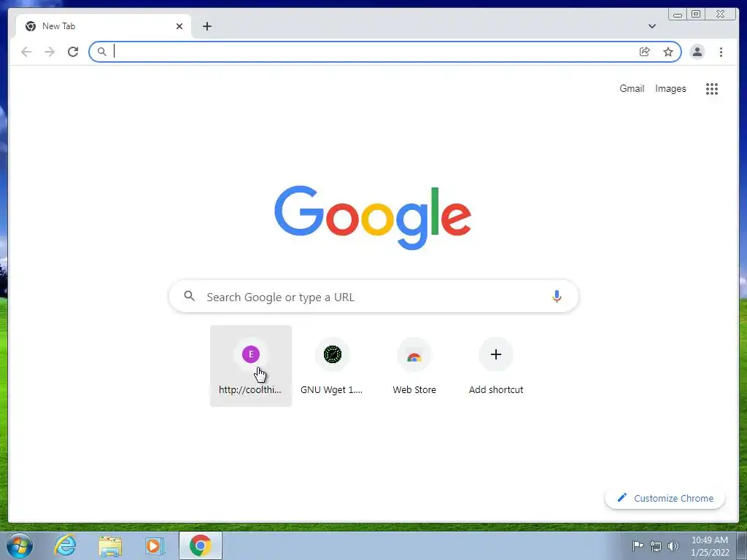747x560 pixels.
Task: Click the Customize Chrome button
Action: [x=665, y=498]
